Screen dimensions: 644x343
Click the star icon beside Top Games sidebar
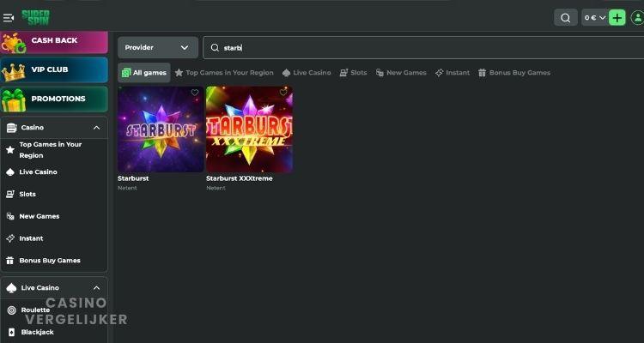pyautogui.click(x=10, y=150)
